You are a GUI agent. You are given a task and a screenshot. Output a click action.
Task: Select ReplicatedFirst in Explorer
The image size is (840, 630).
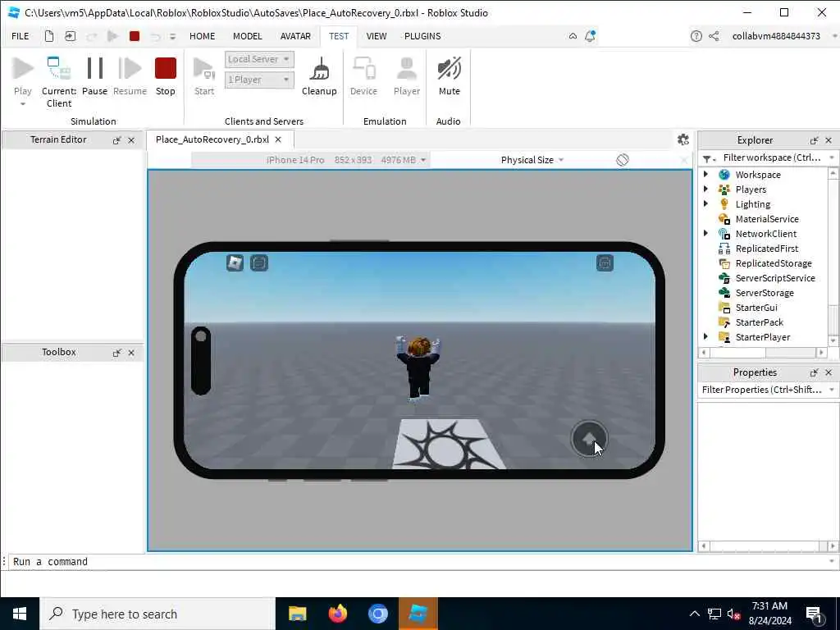767,248
